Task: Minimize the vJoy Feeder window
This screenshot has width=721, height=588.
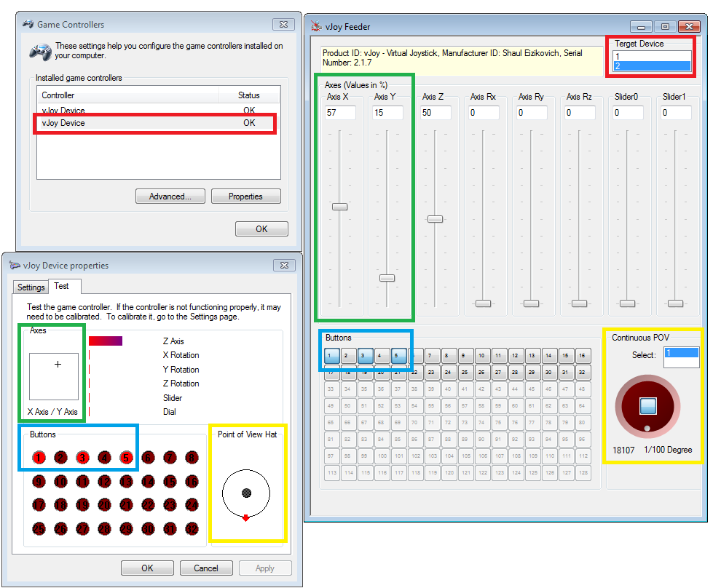Action: point(641,27)
